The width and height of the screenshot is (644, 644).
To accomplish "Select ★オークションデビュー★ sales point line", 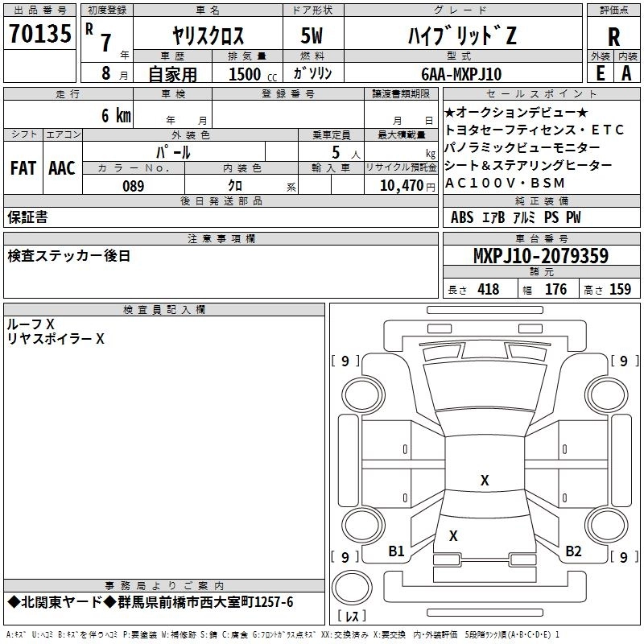I will coord(516,112).
